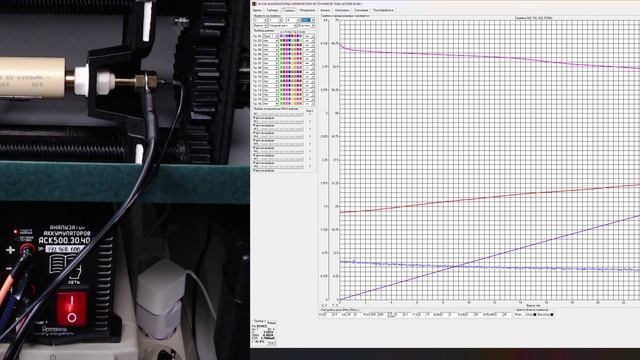Open the first dropdown in the row under the spin boxes
Viewport: 640px width, 360px height.
click(260, 26)
